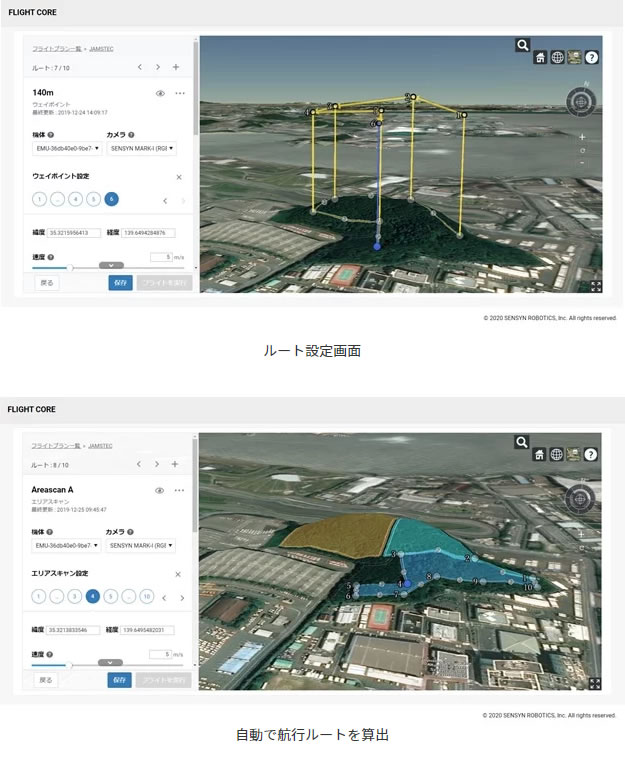Close the エリアスキャン設定 section
625x759 pixels.
pos(178,574)
